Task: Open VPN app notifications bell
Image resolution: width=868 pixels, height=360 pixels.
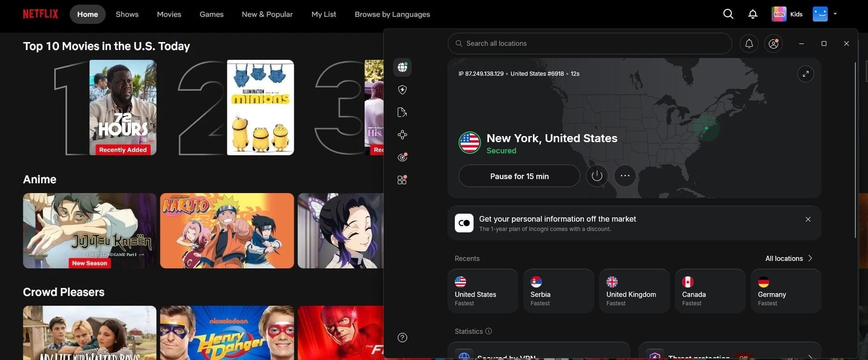Action: [749, 43]
